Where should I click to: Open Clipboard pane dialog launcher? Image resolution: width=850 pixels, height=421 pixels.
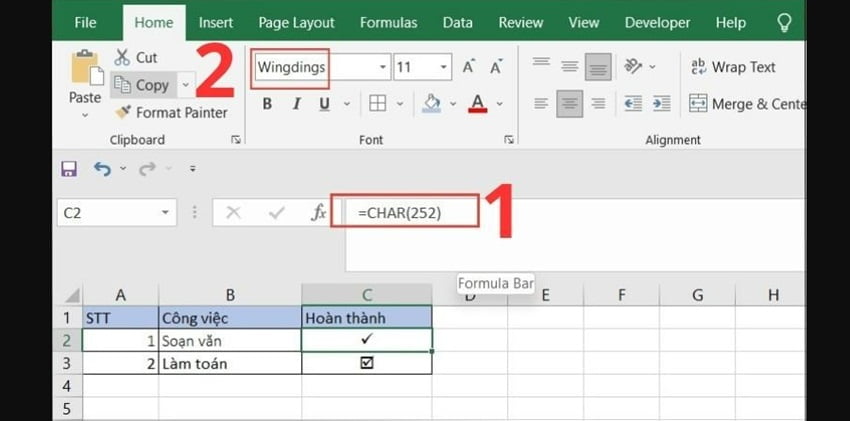(x=236, y=140)
